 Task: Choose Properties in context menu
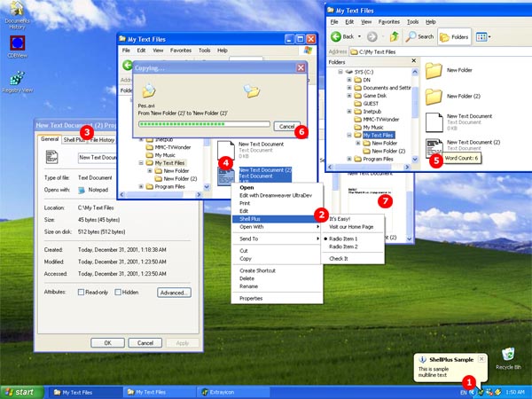(277, 298)
